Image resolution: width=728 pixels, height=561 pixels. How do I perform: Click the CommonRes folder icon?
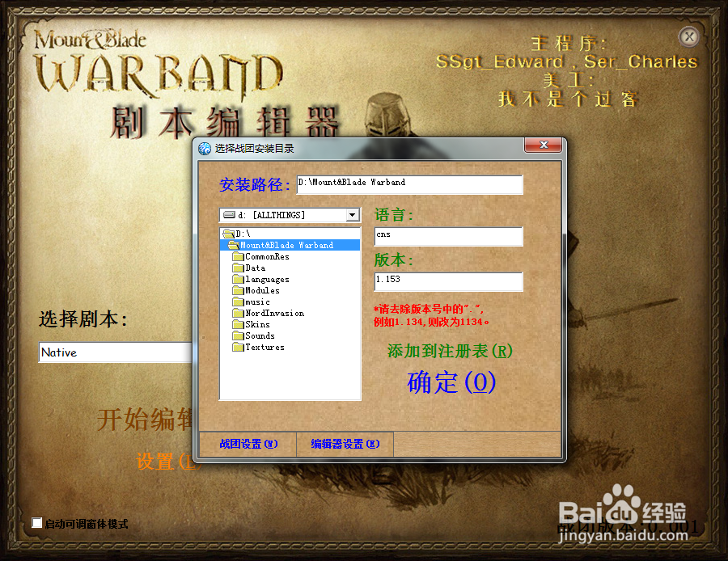238,256
